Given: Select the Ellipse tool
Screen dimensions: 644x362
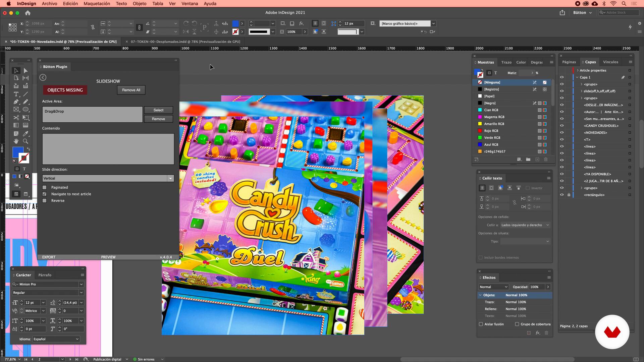Looking at the screenshot, I should click(x=25, y=109).
